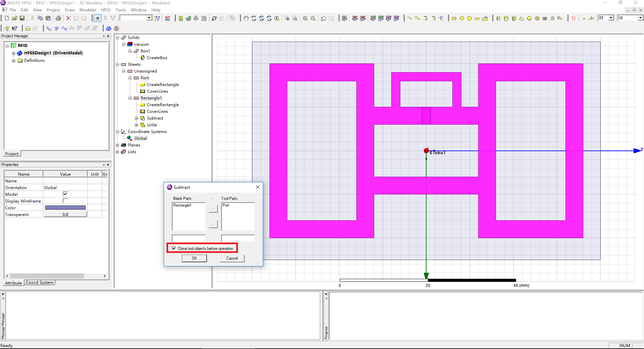Click the Color swatch in Properties
The width and height of the screenshot is (644, 349).
click(x=65, y=208)
